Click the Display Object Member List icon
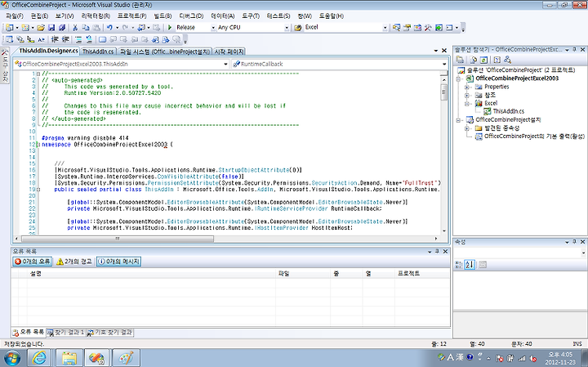Screen dimensions: 588x367 pos(9,39)
